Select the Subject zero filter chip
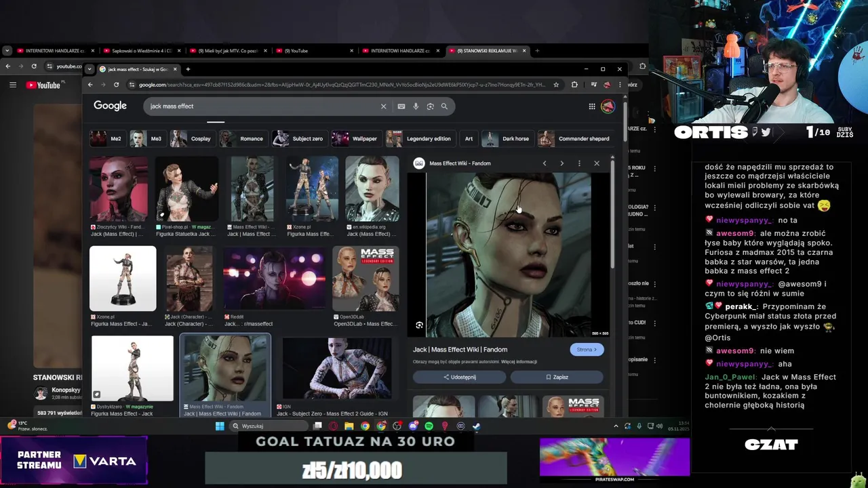This screenshot has height=488, width=868. click(x=298, y=139)
